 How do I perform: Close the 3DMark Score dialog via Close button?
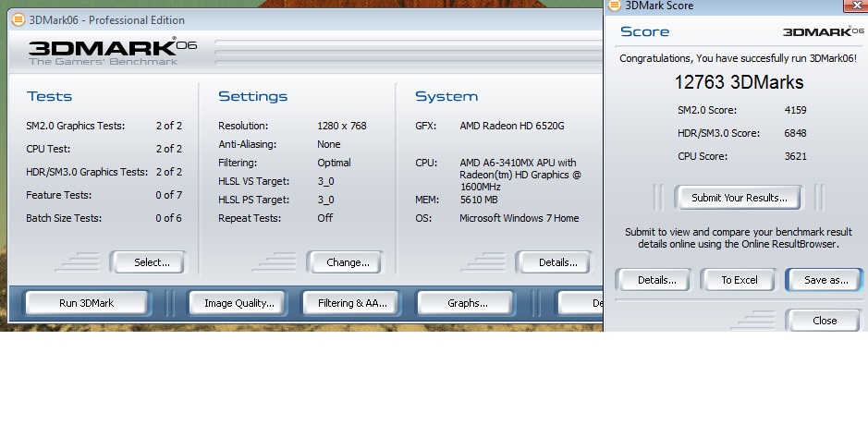823,321
